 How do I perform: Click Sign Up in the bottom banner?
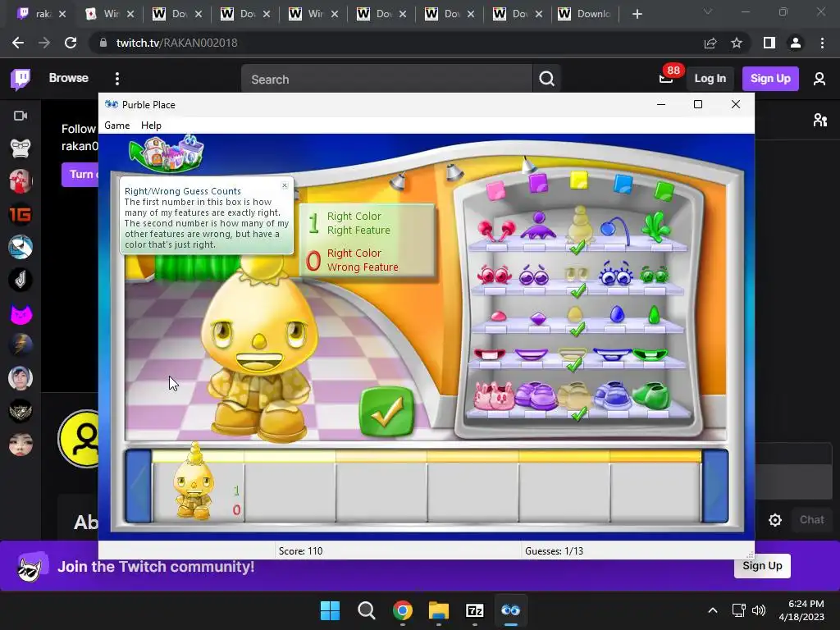[x=762, y=566]
